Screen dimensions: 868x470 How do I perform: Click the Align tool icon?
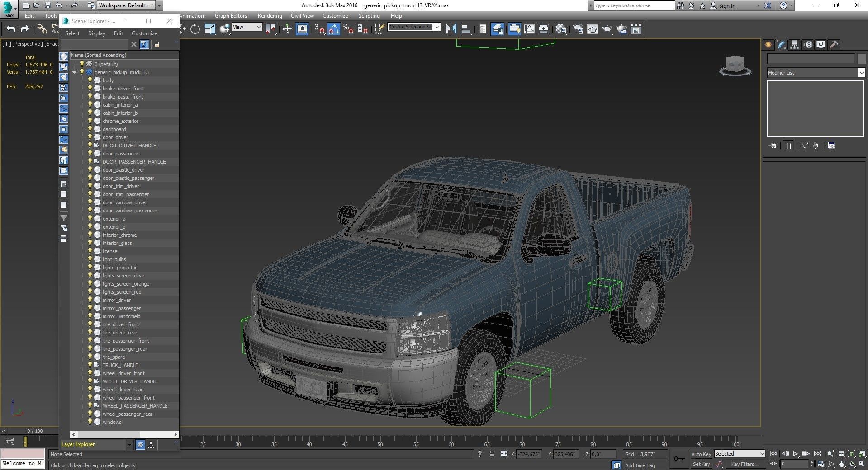(465, 29)
